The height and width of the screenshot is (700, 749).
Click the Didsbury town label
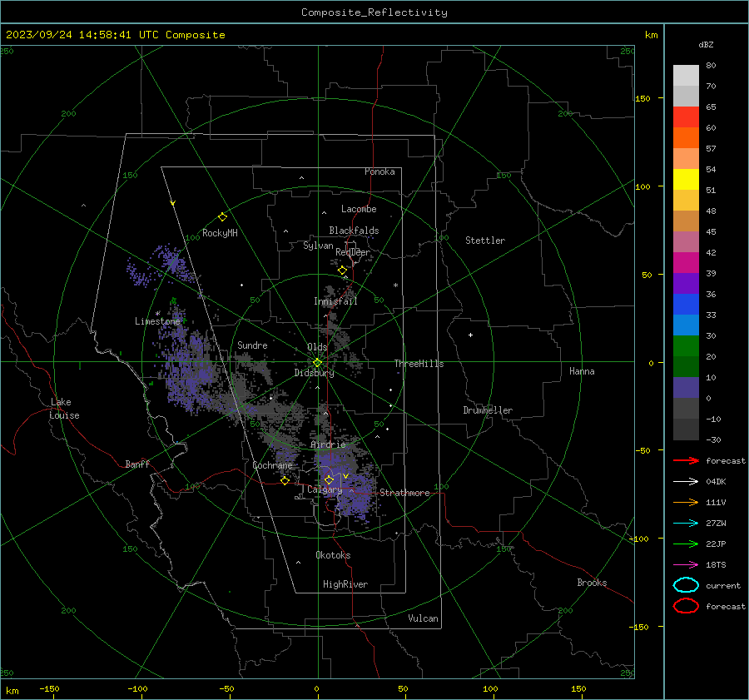pyautogui.click(x=314, y=373)
